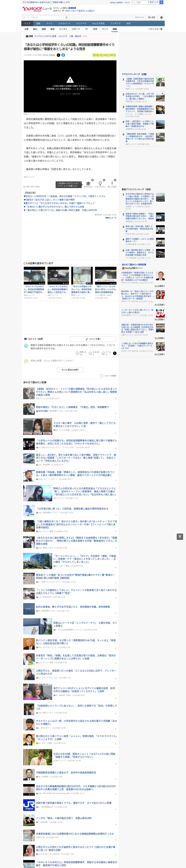Click the web search blue magnifier button
This screenshot has height=868, width=186.
click(161, 2)
